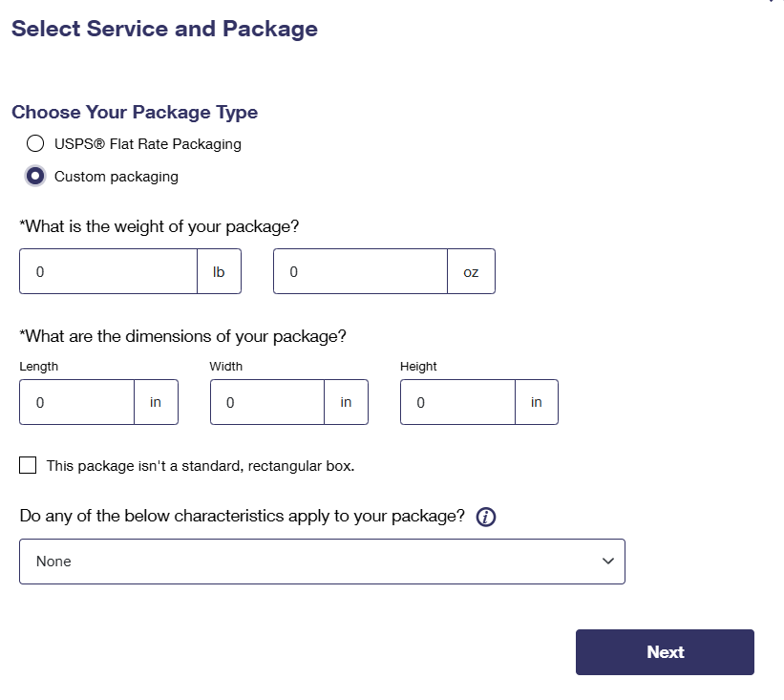The image size is (784, 700).
Task: Click into the Height dimension field
Action: pyautogui.click(x=458, y=402)
